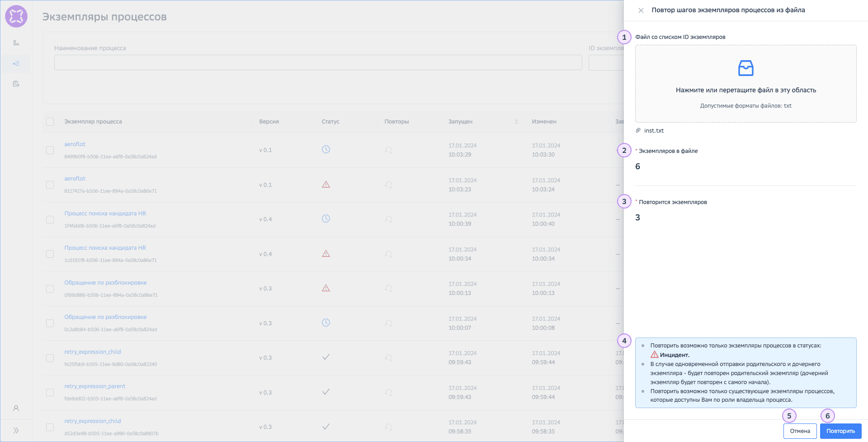Expand the sidebar with double chevron
The image size is (868, 442).
click(x=16, y=430)
